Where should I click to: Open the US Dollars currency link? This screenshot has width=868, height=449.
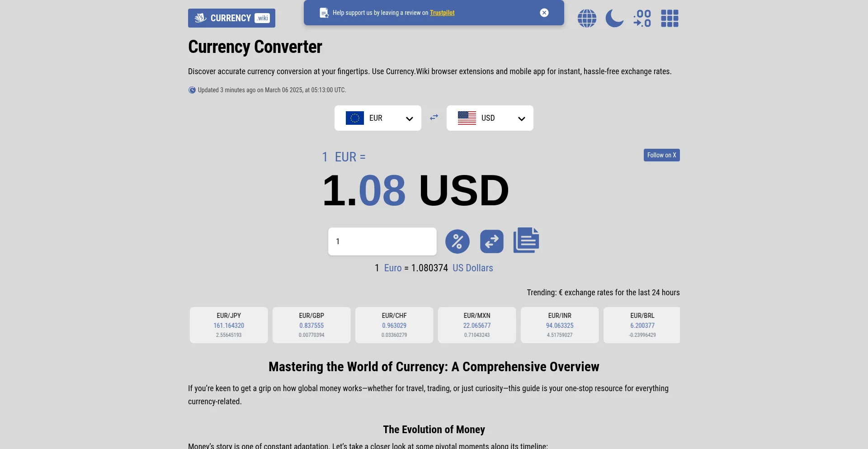473,268
